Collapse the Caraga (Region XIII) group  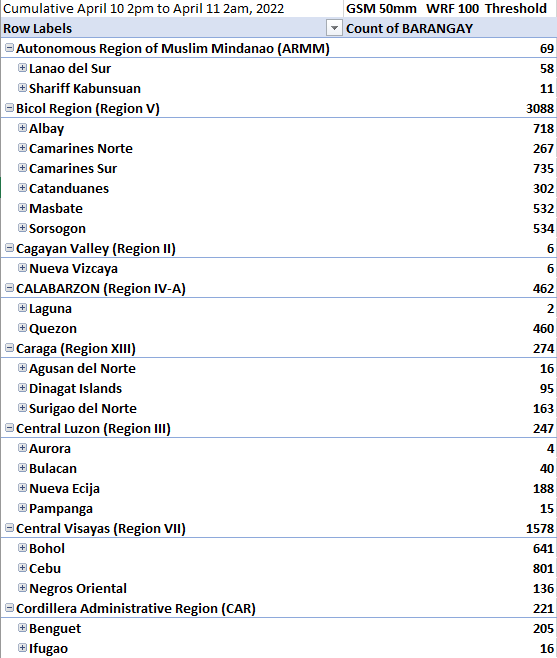point(9,348)
